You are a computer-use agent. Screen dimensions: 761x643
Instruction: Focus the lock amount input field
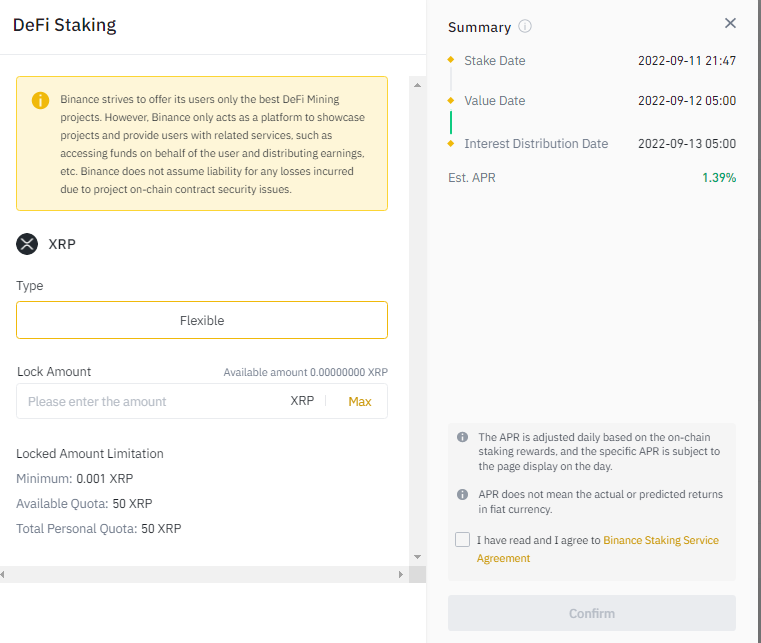coord(150,401)
